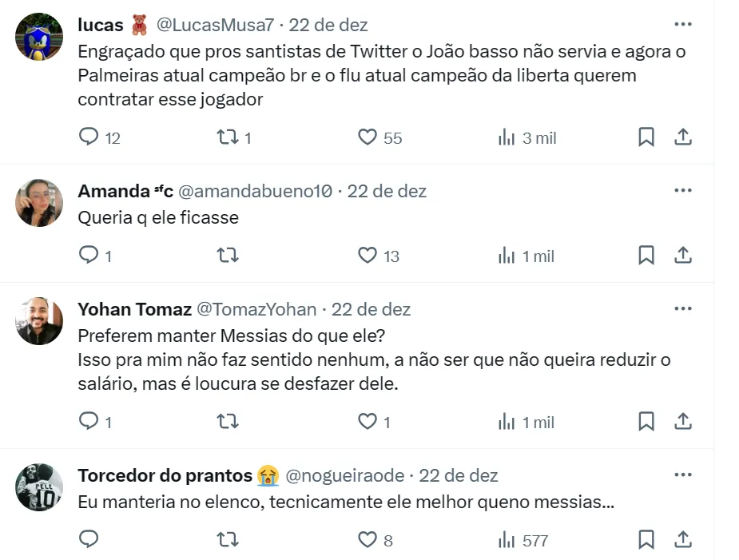Open more options on Yohan Tomaz's tweet
Screen dimensions: 739x560
coord(683,308)
